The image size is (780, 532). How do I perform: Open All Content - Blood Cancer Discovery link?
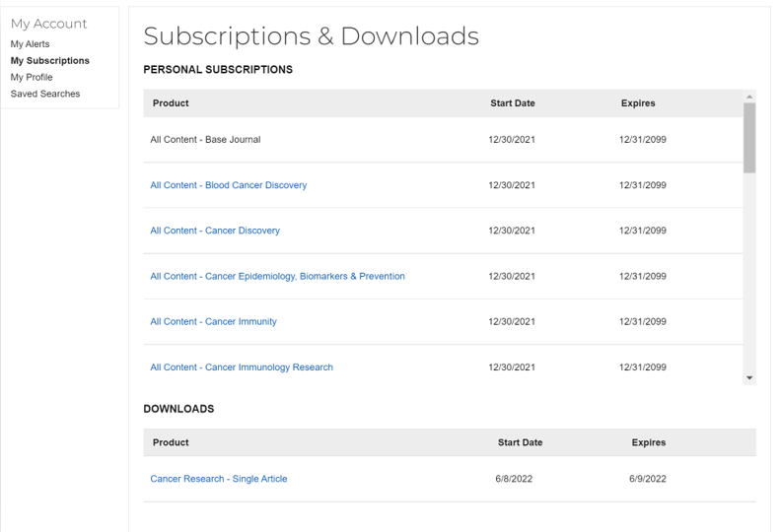tap(228, 185)
